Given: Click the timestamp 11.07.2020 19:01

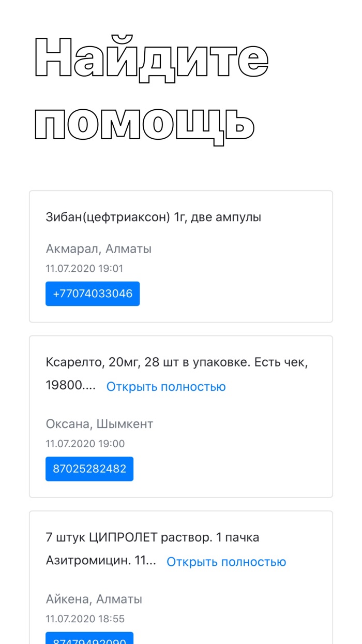Looking at the screenshot, I should pos(84,269).
